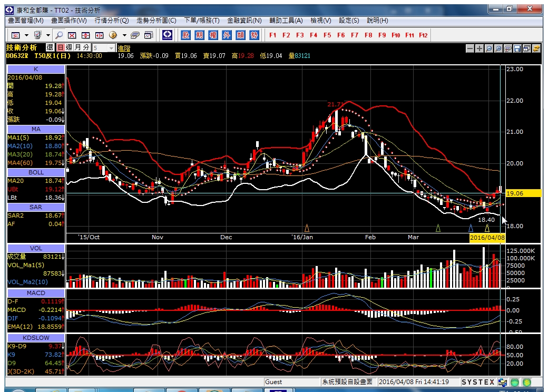Click the K indicator panel header

[36, 69]
